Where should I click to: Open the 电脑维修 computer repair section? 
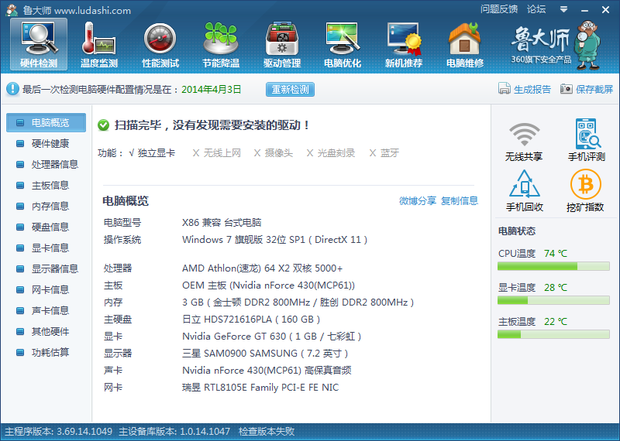pos(464,46)
